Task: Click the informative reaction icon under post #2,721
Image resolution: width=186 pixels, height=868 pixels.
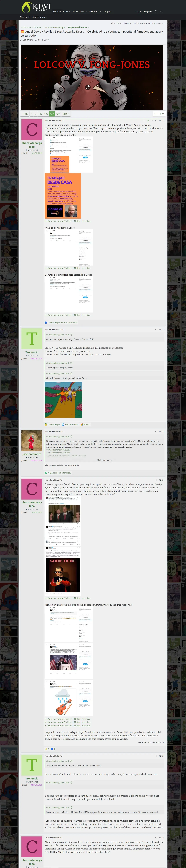Action: click(46, 322)
